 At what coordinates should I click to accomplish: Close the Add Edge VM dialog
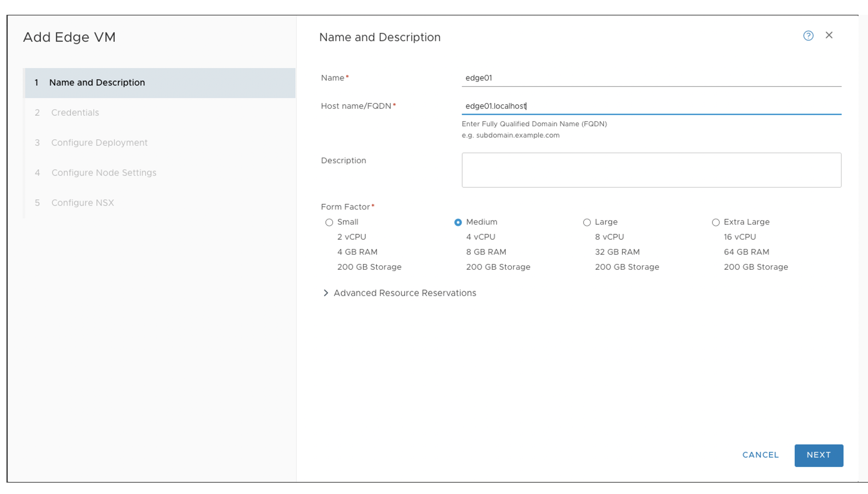pyautogui.click(x=829, y=35)
